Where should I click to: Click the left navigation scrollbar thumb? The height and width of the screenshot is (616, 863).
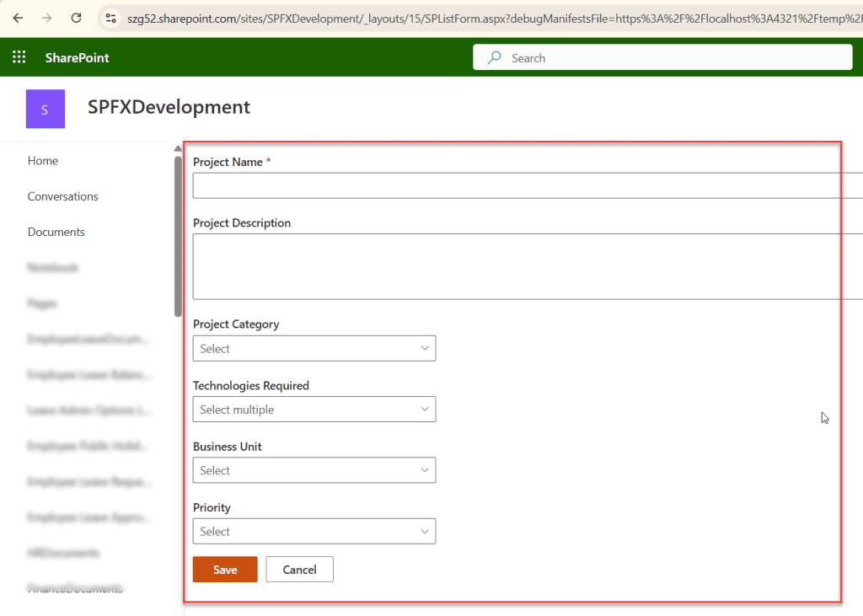pyautogui.click(x=178, y=237)
